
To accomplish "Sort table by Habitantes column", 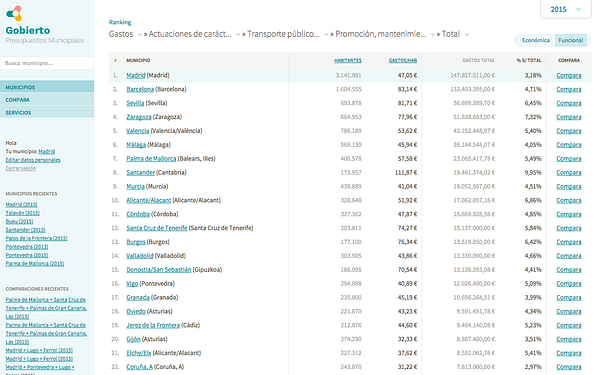I will [x=347, y=60].
